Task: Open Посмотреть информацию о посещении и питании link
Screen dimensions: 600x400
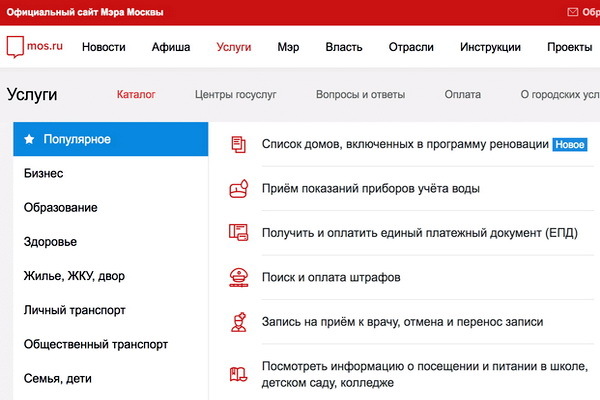Action: (x=424, y=374)
